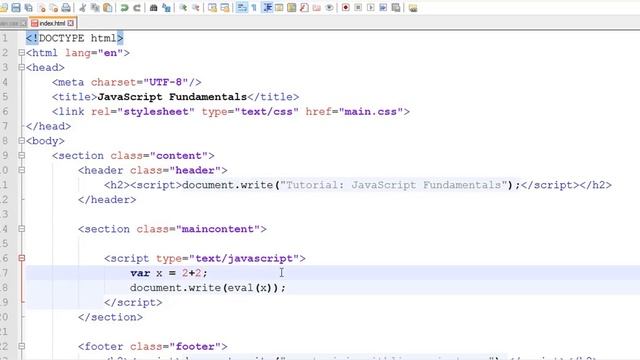Redo the edit with the Redo arrow
This screenshot has height=360, width=640.
point(137,7)
